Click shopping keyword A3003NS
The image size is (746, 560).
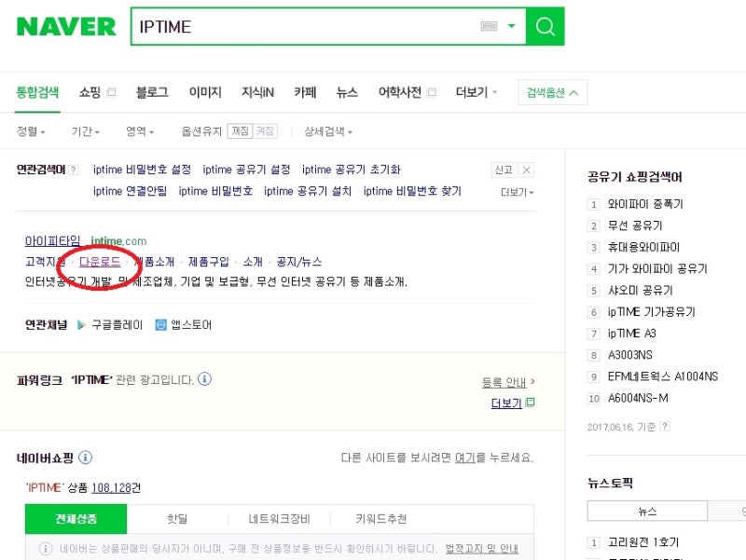pos(630,355)
